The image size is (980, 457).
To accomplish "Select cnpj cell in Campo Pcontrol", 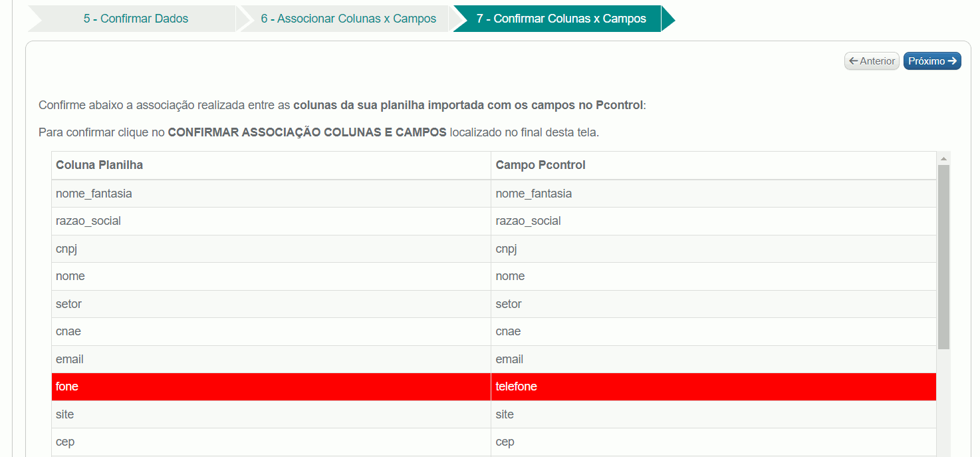I will [x=714, y=249].
